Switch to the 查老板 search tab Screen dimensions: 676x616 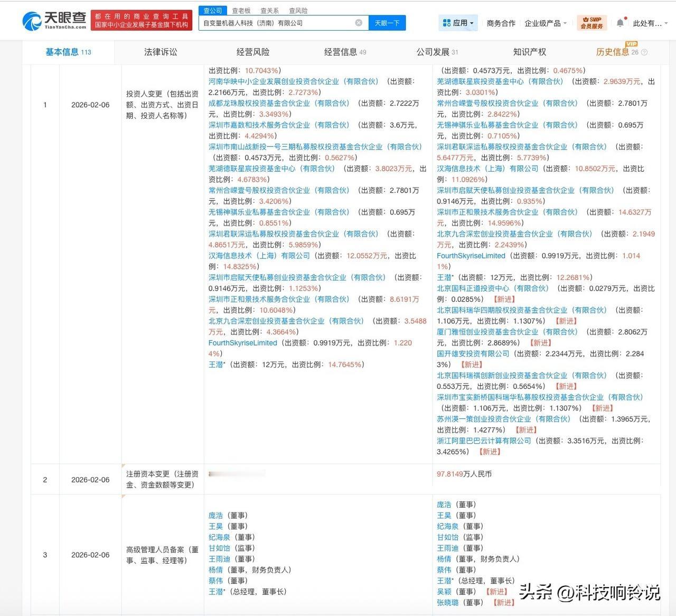point(240,10)
